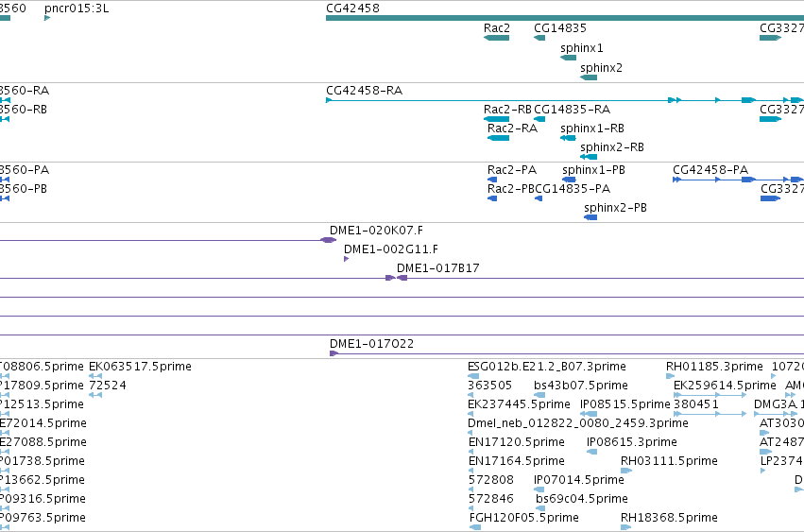Select the RH18368.5prime EST

626,527
